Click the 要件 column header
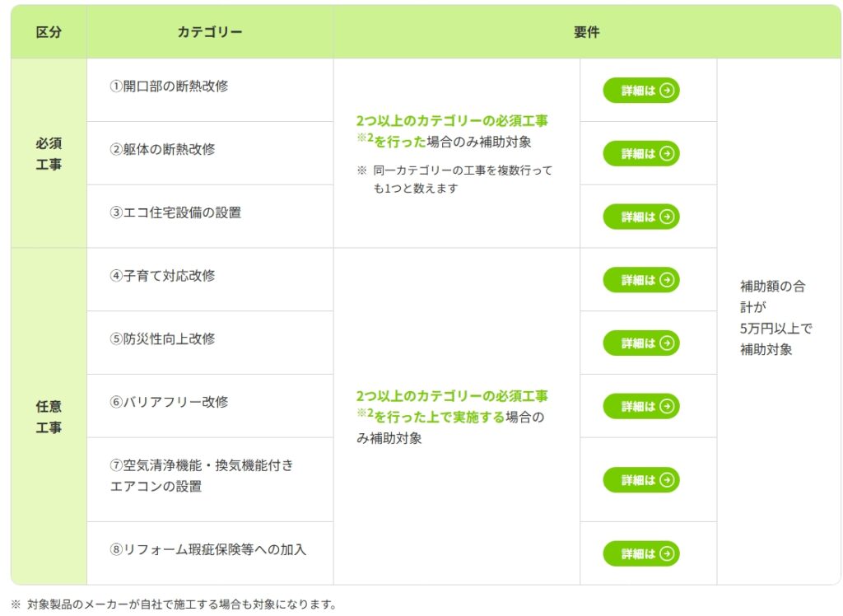The height and width of the screenshot is (616, 843). pos(586,33)
